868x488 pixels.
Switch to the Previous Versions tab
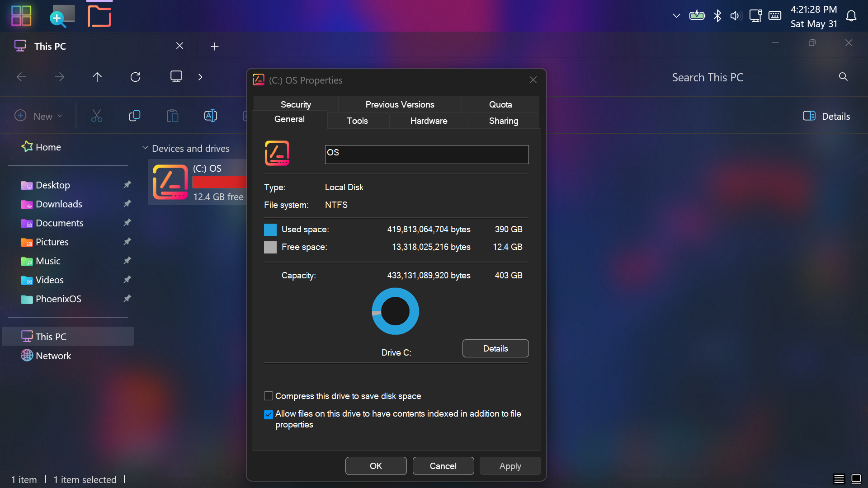tap(400, 104)
